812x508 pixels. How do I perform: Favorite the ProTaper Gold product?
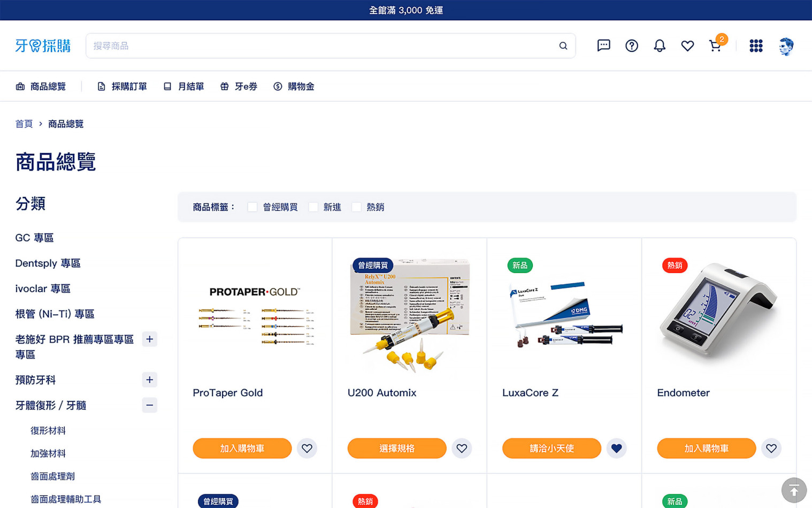[x=307, y=448]
